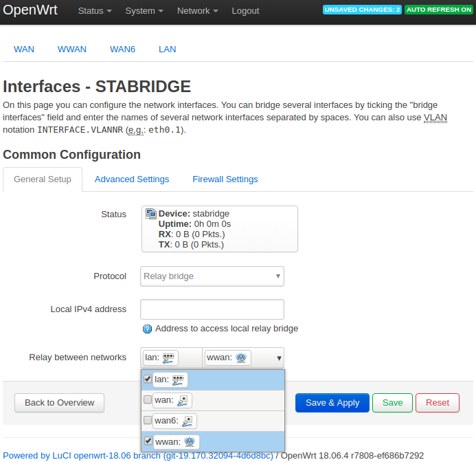Click the Save & Apply button
Viewport: 476px width, 462px height.
tap(332, 403)
